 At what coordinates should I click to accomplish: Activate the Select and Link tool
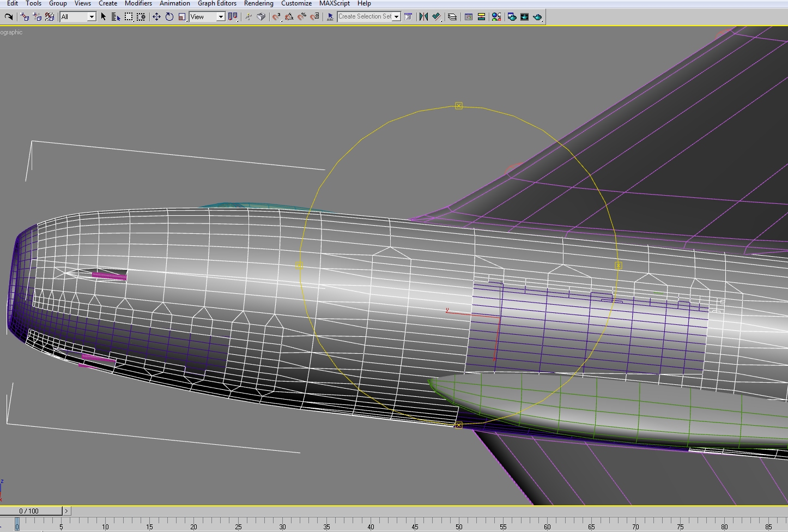[x=25, y=17]
